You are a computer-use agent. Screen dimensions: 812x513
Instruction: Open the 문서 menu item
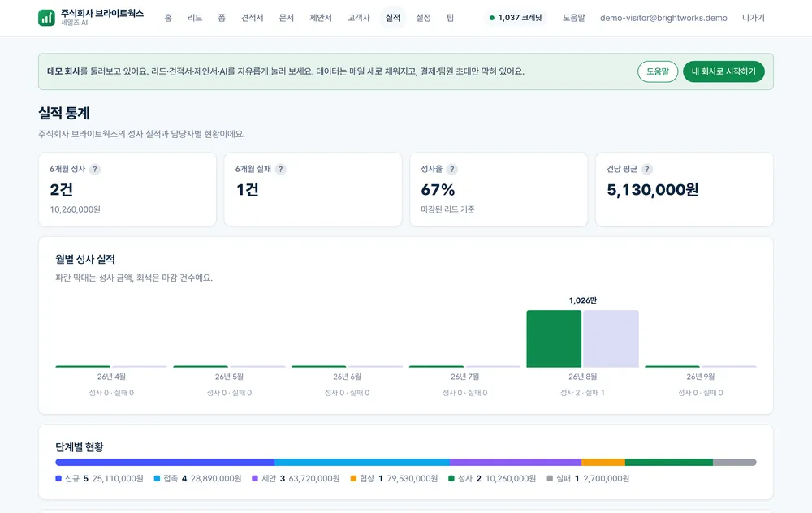tap(287, 18)
